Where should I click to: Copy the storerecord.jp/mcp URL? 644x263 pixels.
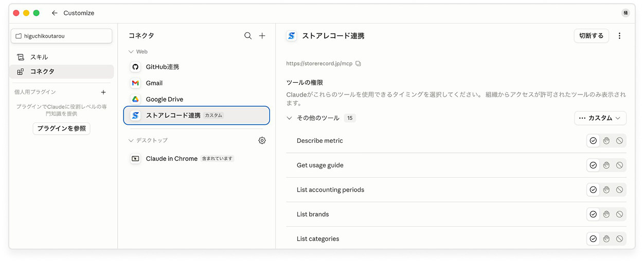coord(358,64)
